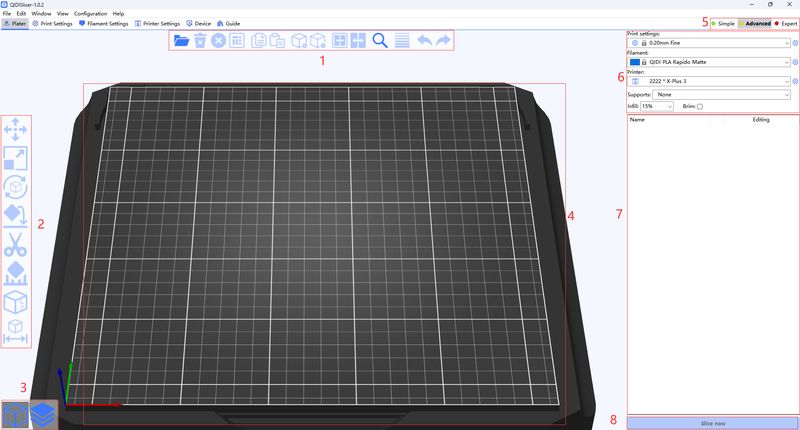The width and height of the screenshot is (800, 430).
Task: Switch to Expert mode
Action: click(785, 22)
